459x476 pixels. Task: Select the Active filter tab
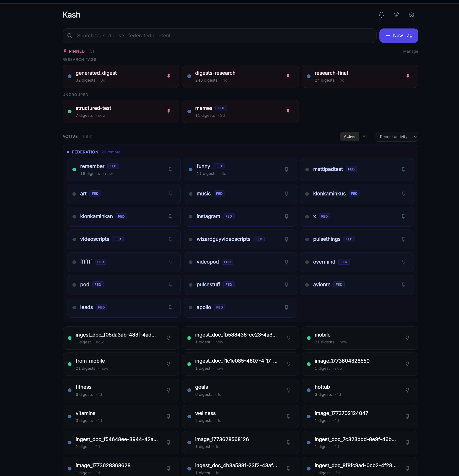(x=349, y=136)
